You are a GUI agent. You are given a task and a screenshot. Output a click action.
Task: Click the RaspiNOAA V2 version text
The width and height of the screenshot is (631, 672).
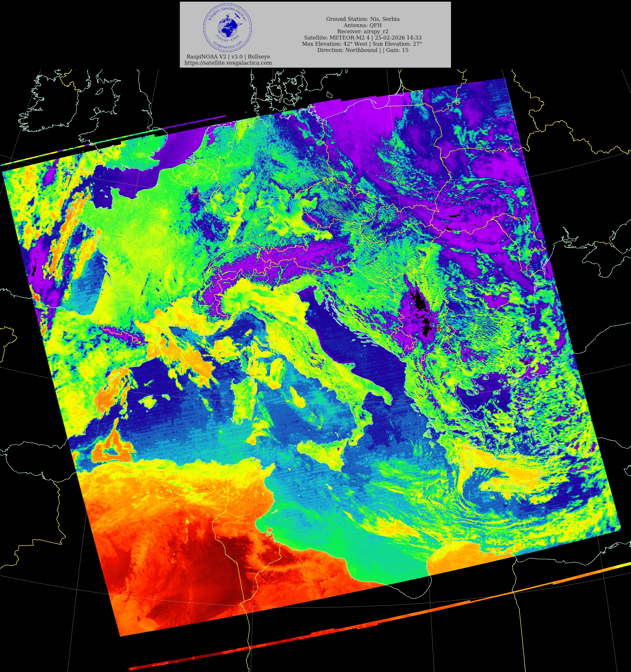pos(228,56)
